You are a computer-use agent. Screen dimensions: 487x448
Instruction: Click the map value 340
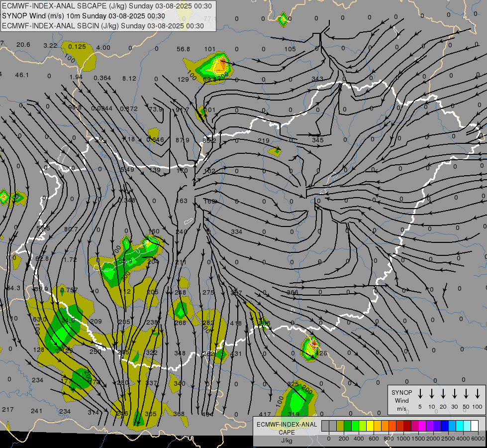180,383
